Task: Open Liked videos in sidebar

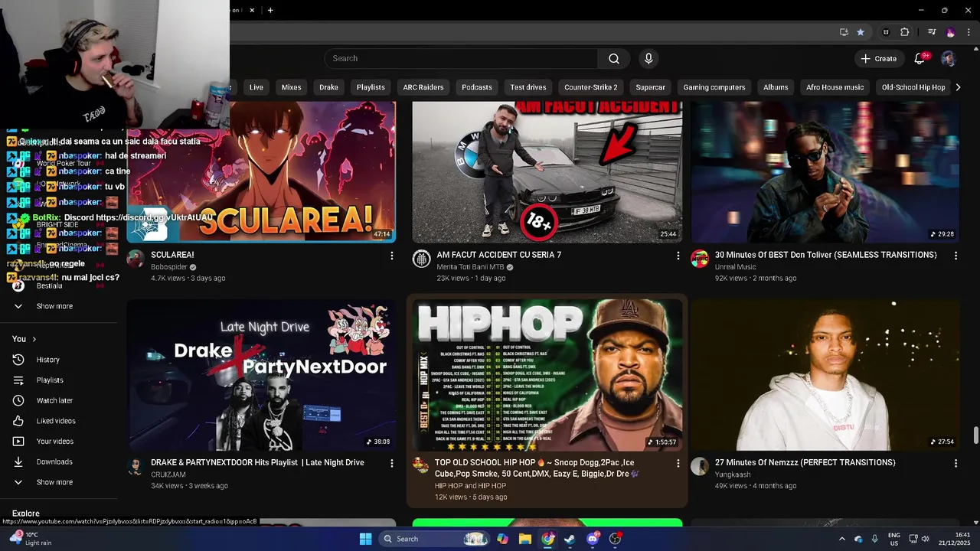Action: [60, 421]
